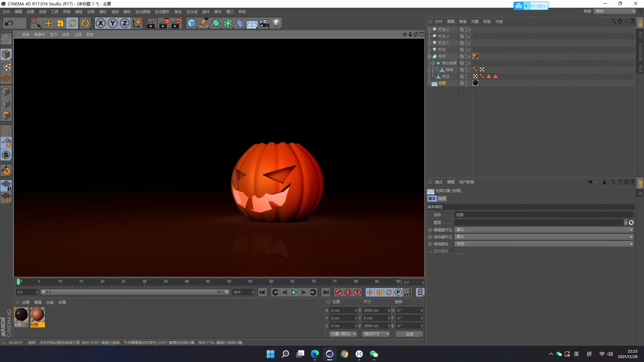
Task: Switch to points mode
Action: (x=6, y=91)
